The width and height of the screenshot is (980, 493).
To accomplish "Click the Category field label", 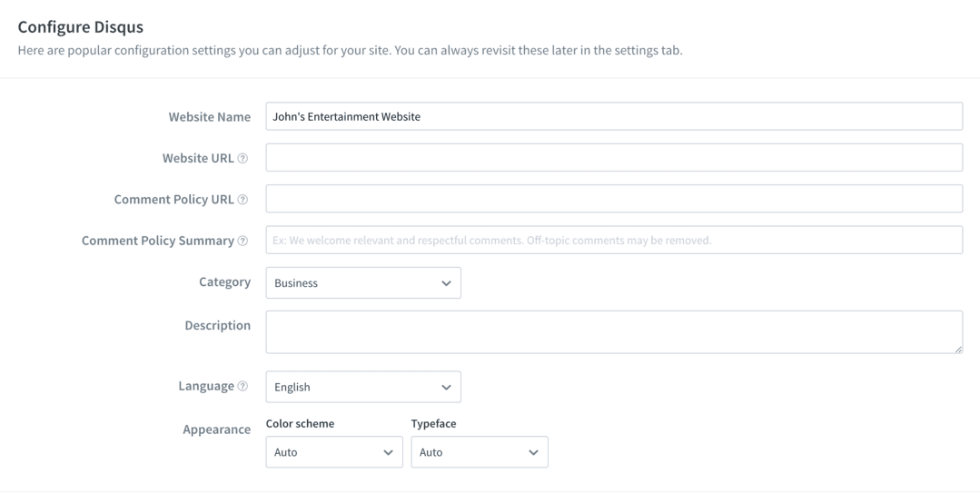I will 224,281.
